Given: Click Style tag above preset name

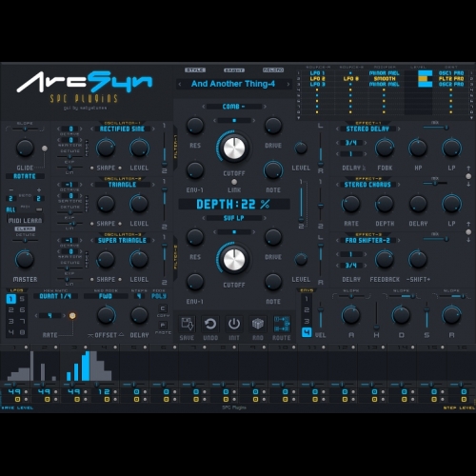Looking at the screenshot, I should [x=195, y=69].
